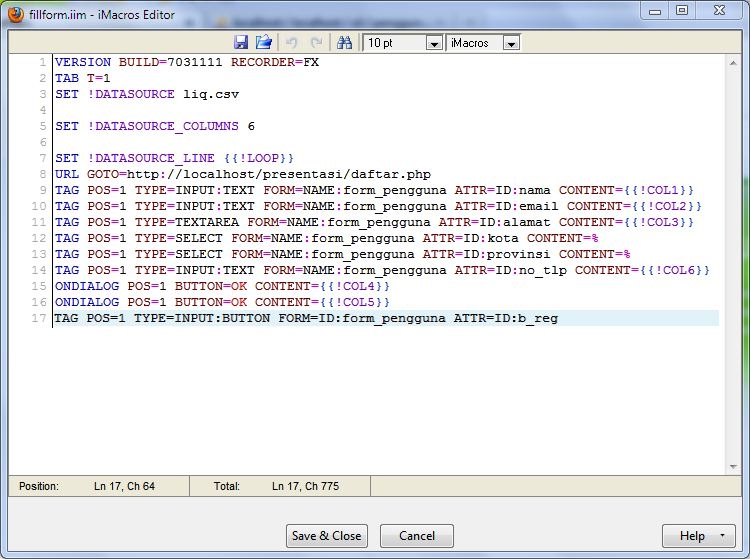Maximize the iMacros Editor window
Image resolution: width=750 pixels, height=559 pixels.
click(x=682, y=11)
